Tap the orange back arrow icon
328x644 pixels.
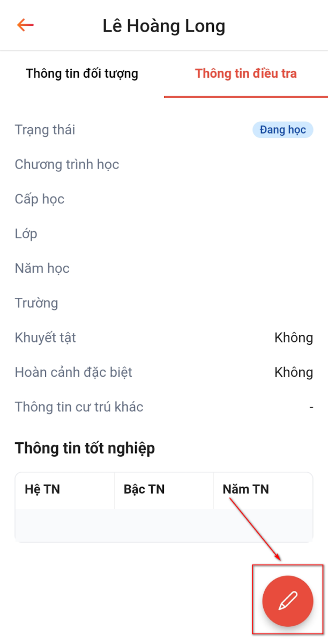[25, 25]
